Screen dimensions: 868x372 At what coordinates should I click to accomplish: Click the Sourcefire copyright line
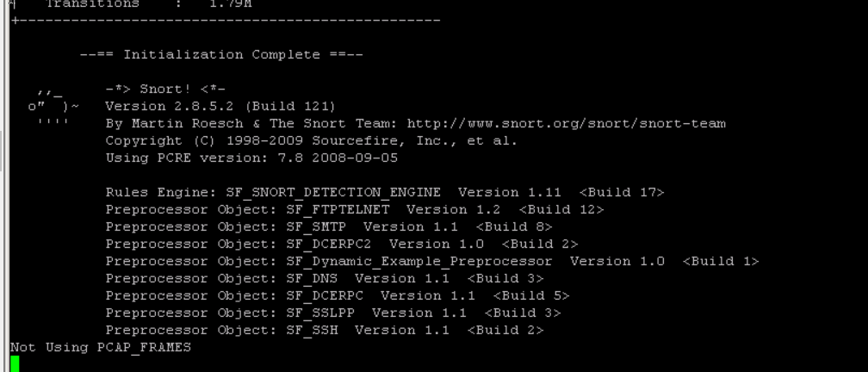pos(311,141)
